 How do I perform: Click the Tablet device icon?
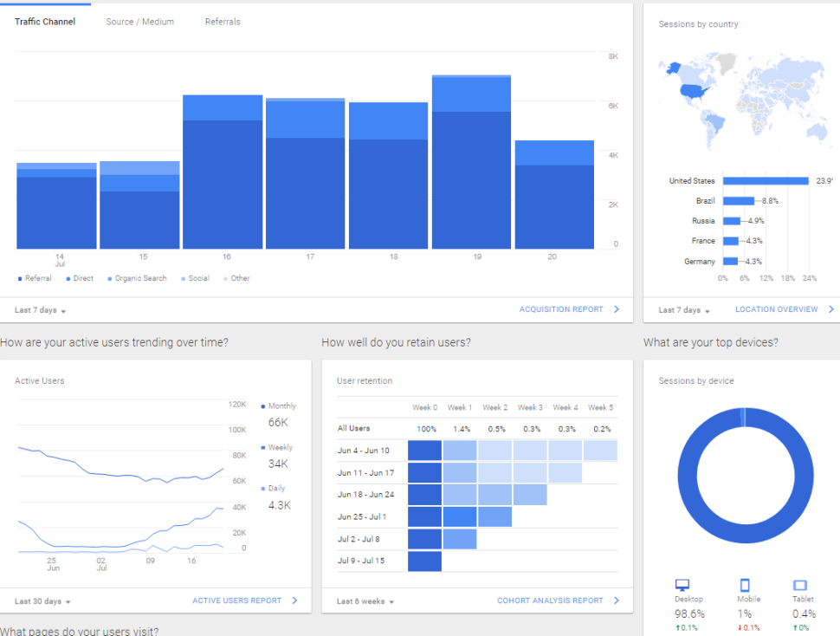click(x=800, y=585)
